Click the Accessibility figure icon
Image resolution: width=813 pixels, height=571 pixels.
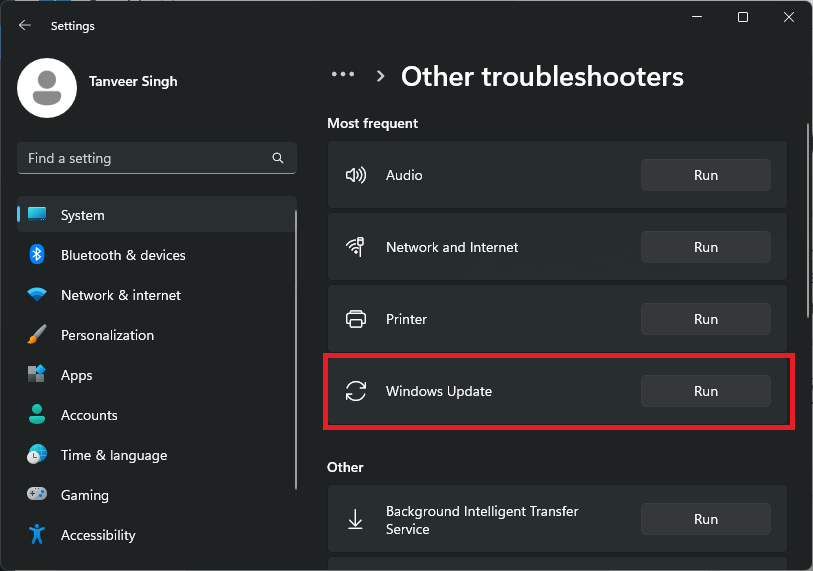click(37, 534)
